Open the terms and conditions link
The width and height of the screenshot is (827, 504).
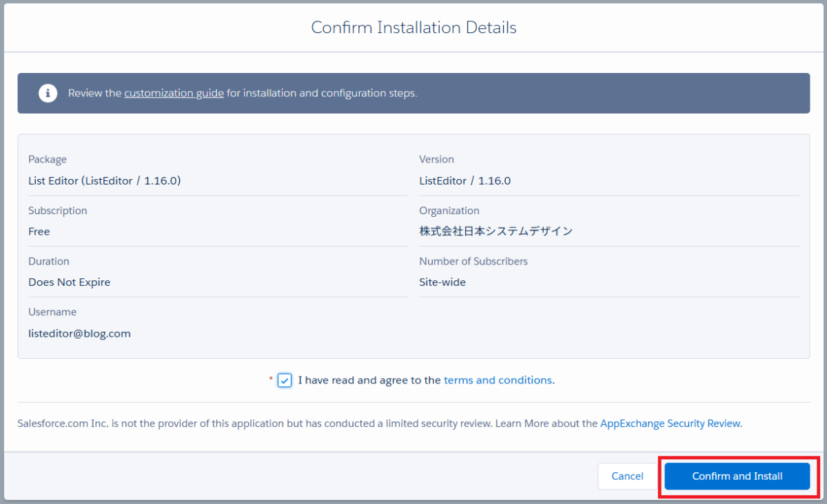click(498, 380)
